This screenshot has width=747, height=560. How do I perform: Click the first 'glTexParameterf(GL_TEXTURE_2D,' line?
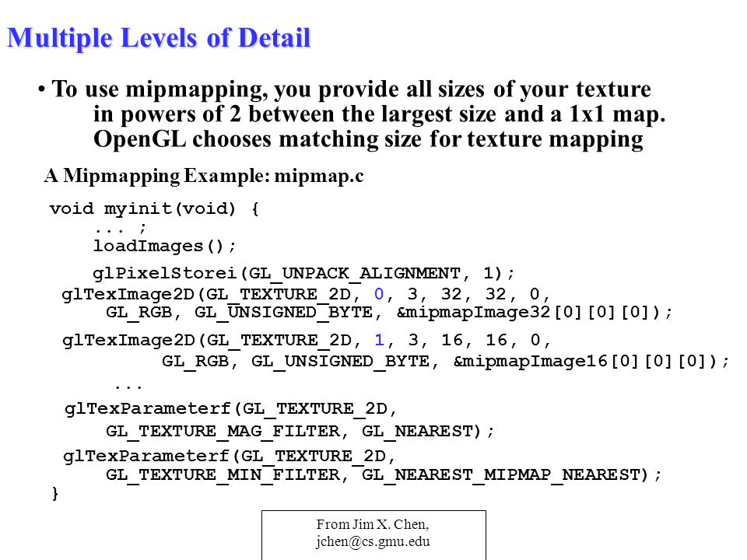tap(230, 408)
